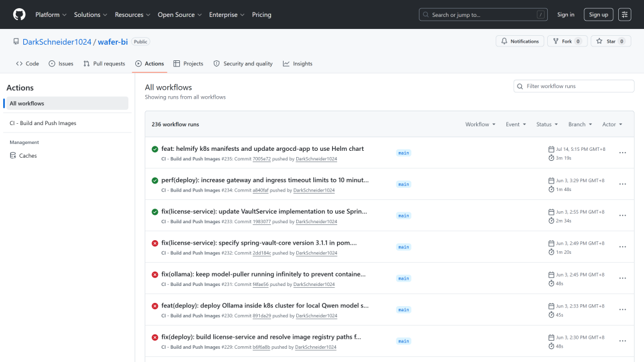This screenshot has width=644, height=362.
Task: Click the Sign up button
Action: pyautogui.click(x=599, y=14)
